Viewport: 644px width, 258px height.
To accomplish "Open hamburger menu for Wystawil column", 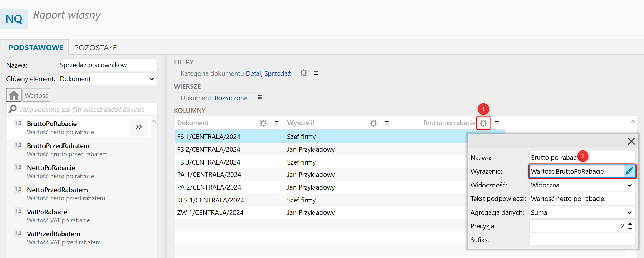I will [386, 123].
